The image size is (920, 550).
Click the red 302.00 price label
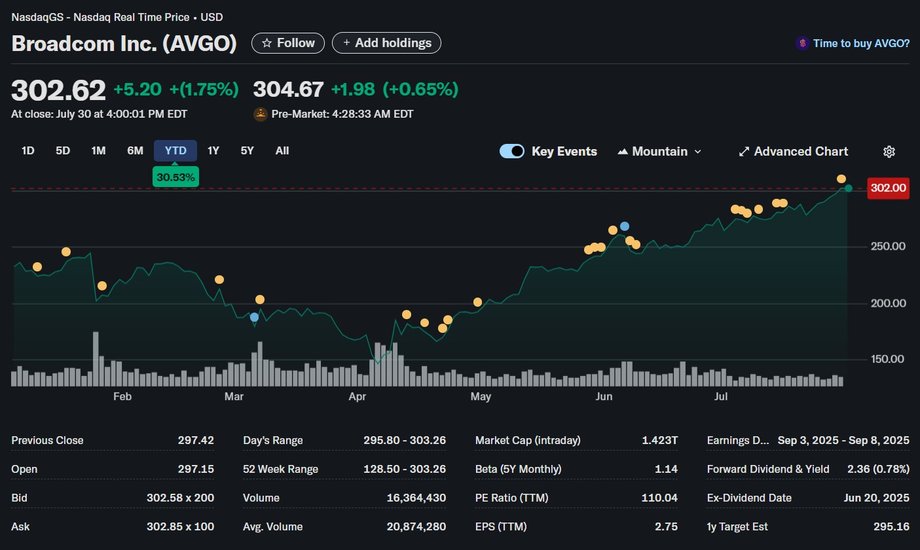coord(888,188)
